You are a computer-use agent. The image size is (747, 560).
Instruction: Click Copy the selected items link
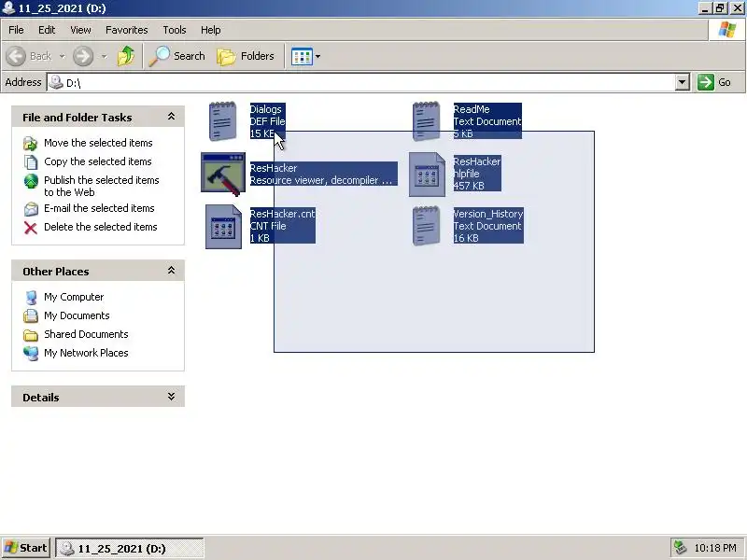coord(98,161)
